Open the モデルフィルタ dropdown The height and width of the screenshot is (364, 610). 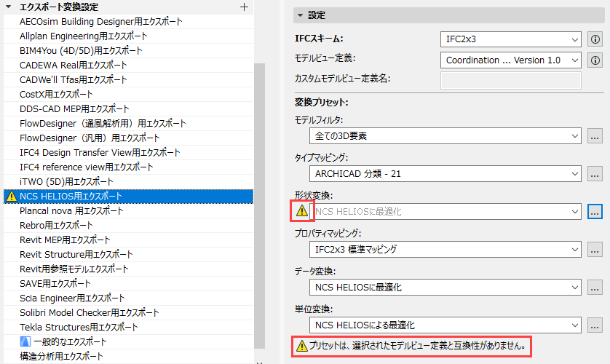(x=445, y=136)
